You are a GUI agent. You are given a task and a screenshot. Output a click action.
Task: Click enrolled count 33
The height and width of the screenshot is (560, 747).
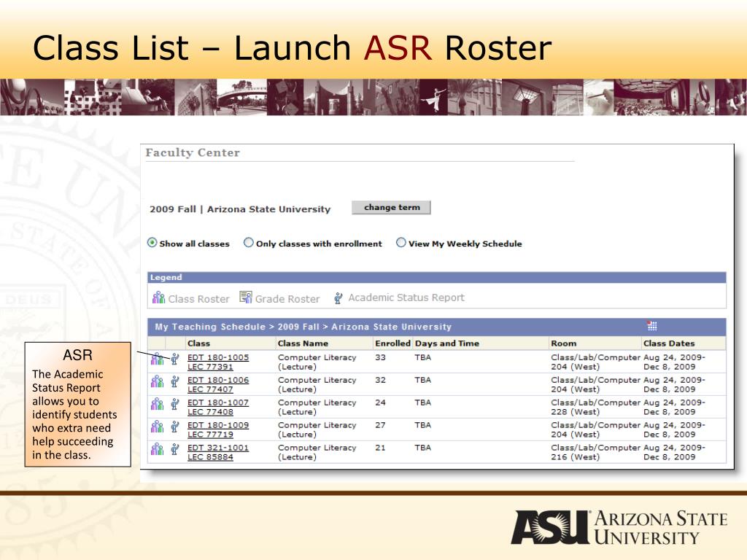coord(380,357)
